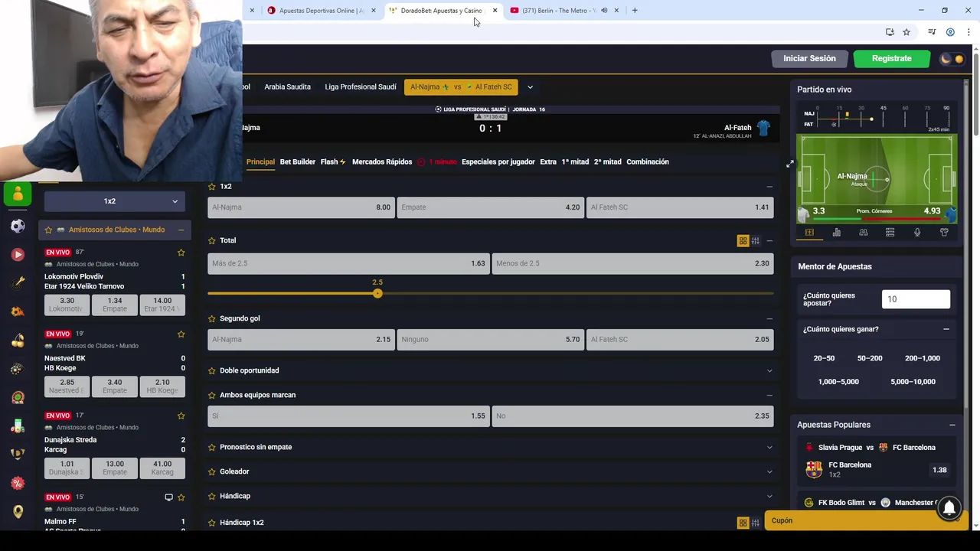Open the soccer ball sports icon in sidebar
The image size is (980, 551).
18,226
